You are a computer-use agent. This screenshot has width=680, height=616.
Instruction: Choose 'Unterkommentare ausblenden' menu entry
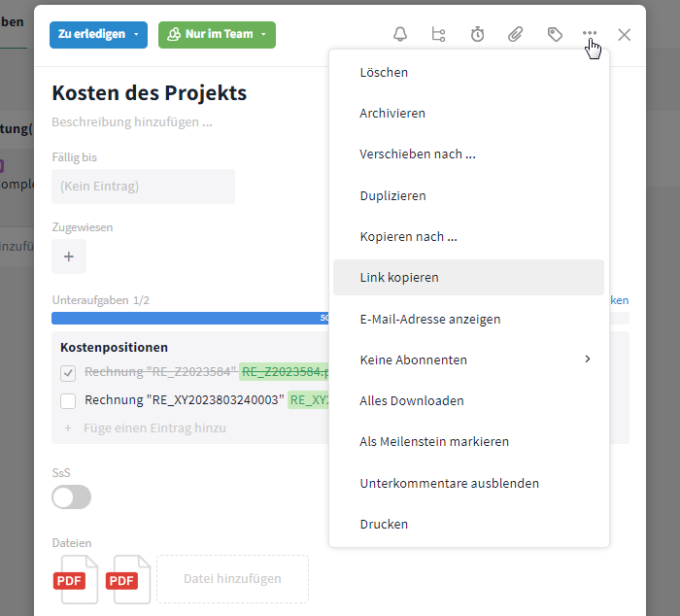(x=469, y=483)
